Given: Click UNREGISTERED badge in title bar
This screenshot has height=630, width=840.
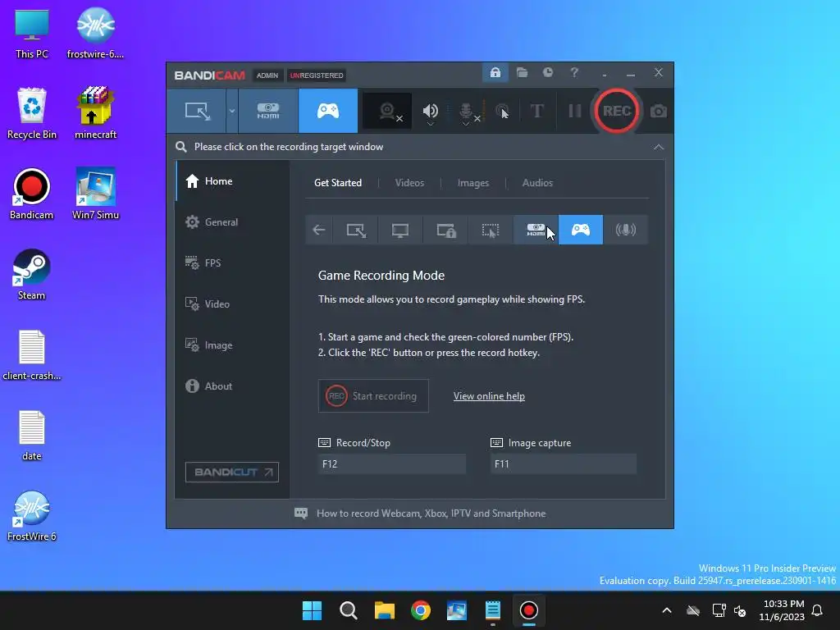Looking at the screenshot, I should (x=317, y=75).
